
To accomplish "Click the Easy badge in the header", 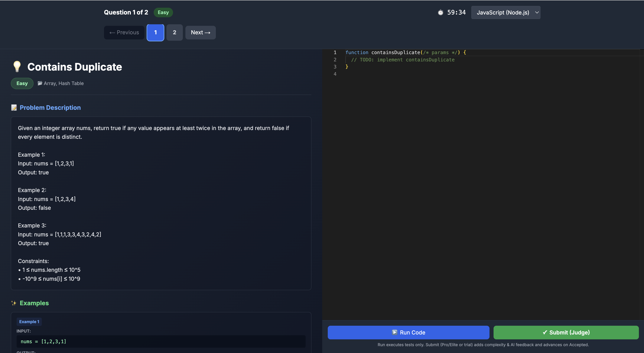I will (x=163, y=13).
